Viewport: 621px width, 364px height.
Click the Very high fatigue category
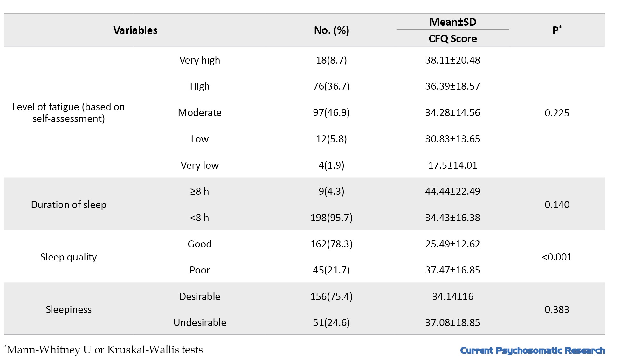point(200,60)
